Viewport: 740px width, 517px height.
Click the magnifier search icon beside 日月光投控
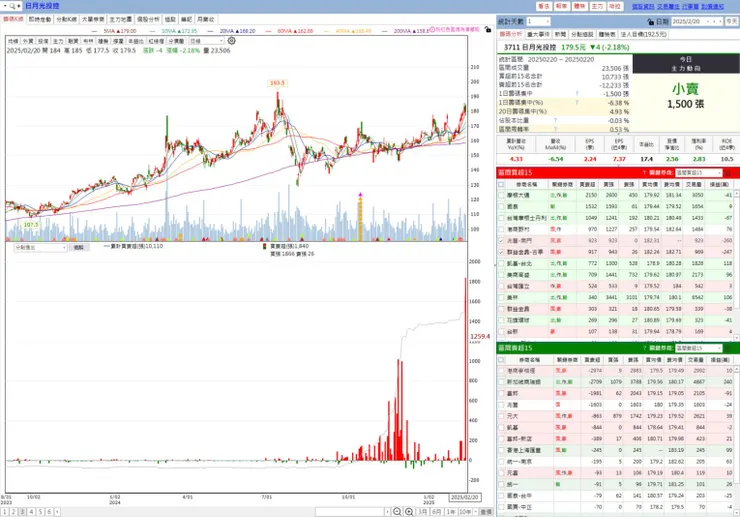coord(12,6)
